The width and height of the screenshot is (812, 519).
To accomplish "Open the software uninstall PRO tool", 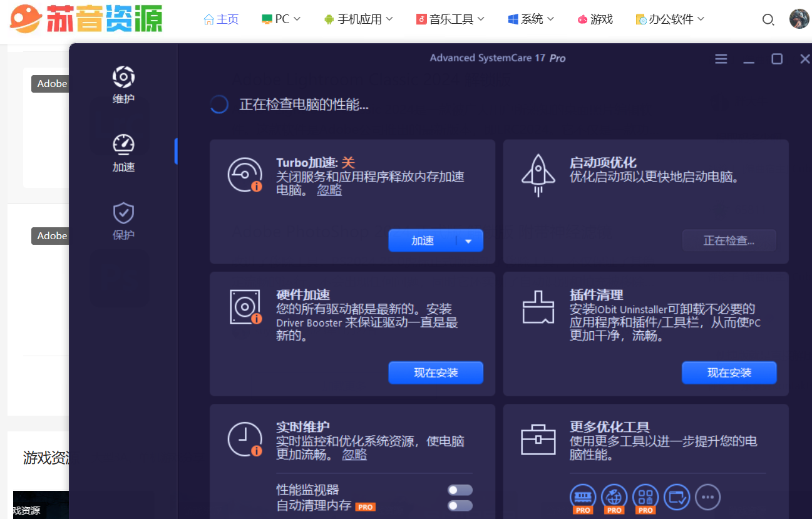I will [645, 496].
